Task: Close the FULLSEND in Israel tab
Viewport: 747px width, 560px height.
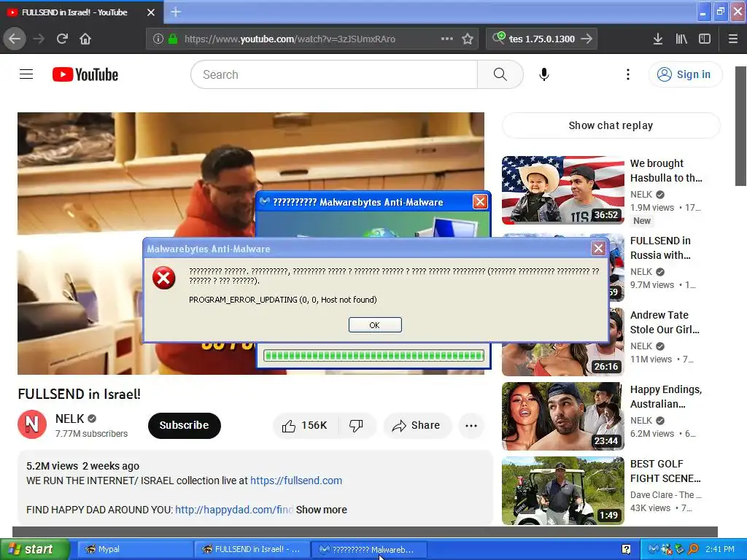Action: (x=150, y=12)
